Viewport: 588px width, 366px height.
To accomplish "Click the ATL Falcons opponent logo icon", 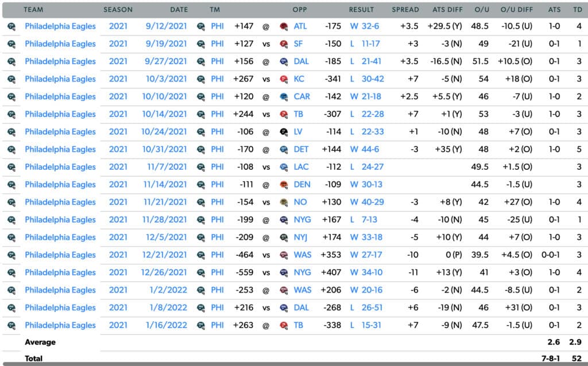I will [284, 26].
